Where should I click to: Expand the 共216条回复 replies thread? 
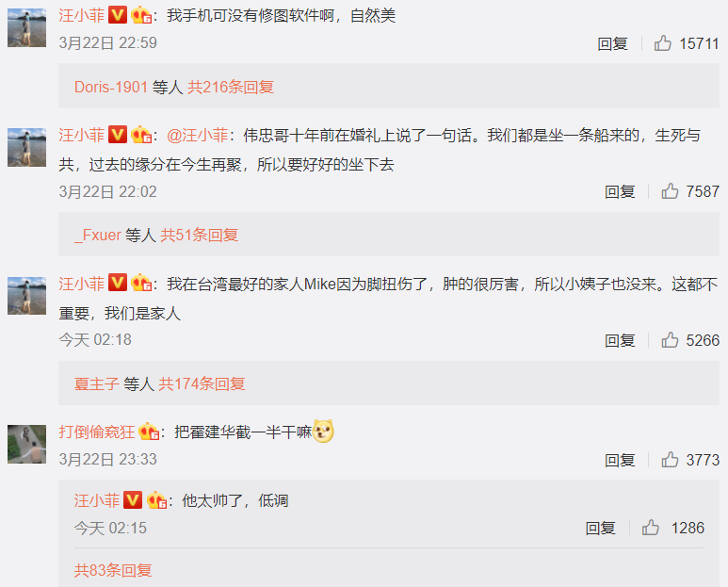point(231,87)
